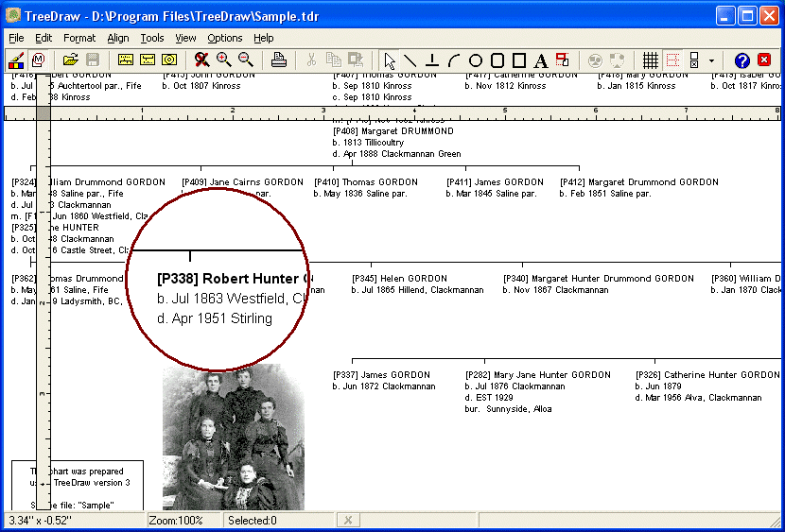Expand the dropdown arrow beside checkbox icon
Screen dimensions: 785x532
711,61
